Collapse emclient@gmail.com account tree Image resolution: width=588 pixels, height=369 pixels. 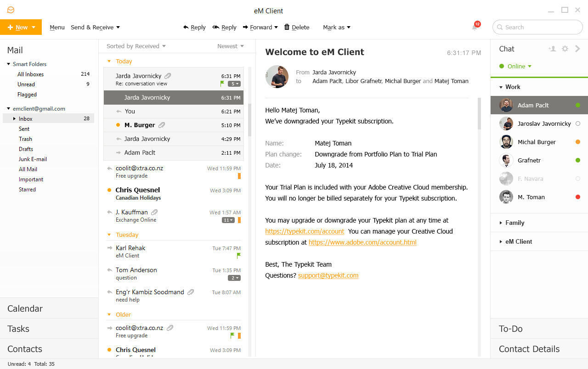(x=9, y=108)
